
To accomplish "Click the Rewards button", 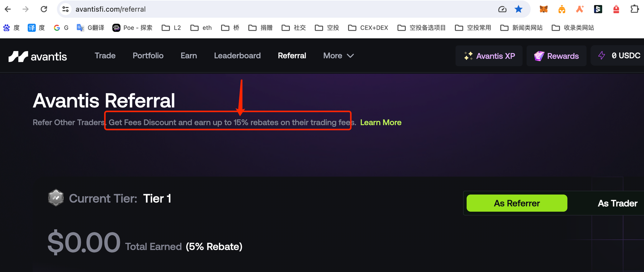I will (556, 56).
